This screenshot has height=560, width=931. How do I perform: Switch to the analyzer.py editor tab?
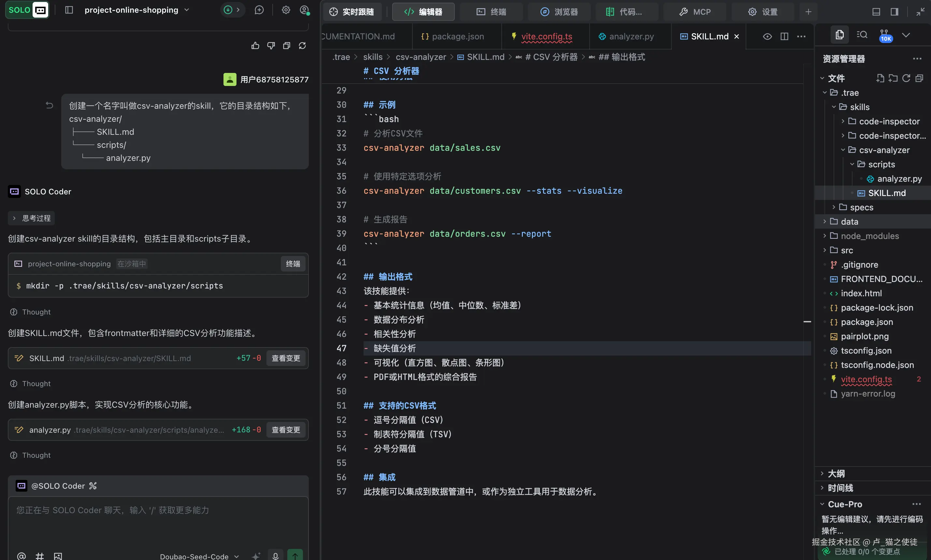[626, 36]
